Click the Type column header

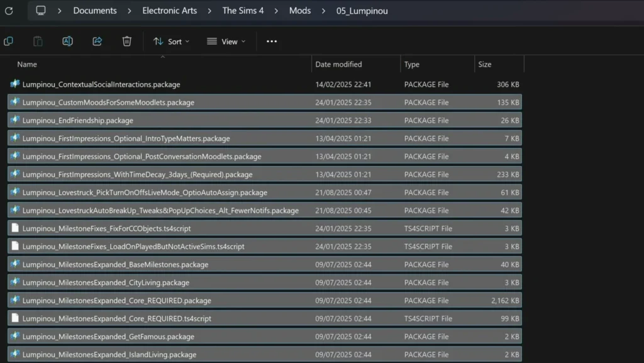(412, 64)
